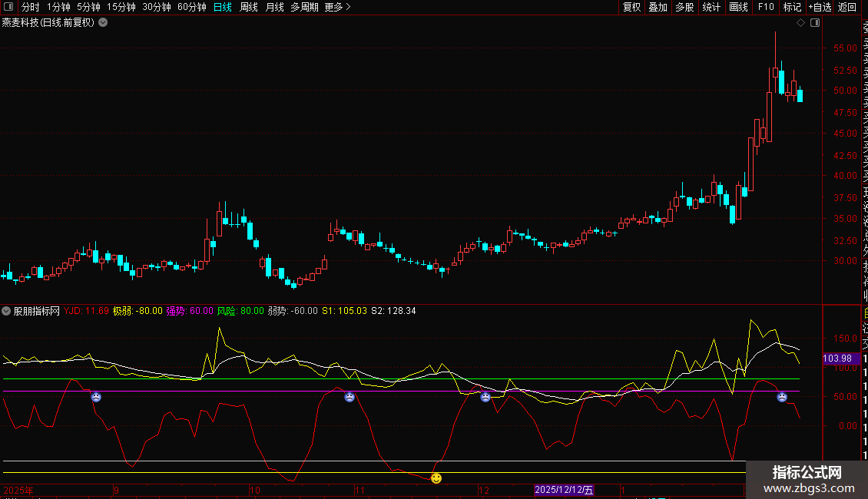Click the diamond icon above the price chart
The width and height of the screenshot is (868, 499).
click(x=800, y=23)
